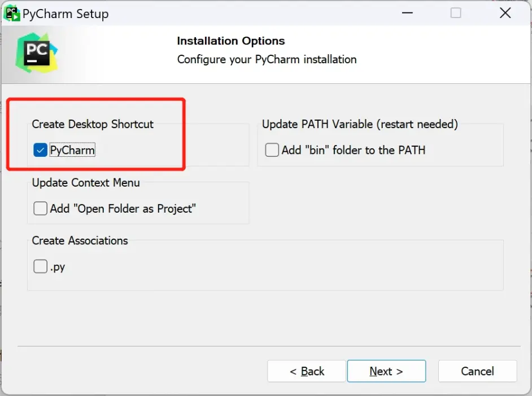Click the "Installation Options" heading

click(231, 41)
